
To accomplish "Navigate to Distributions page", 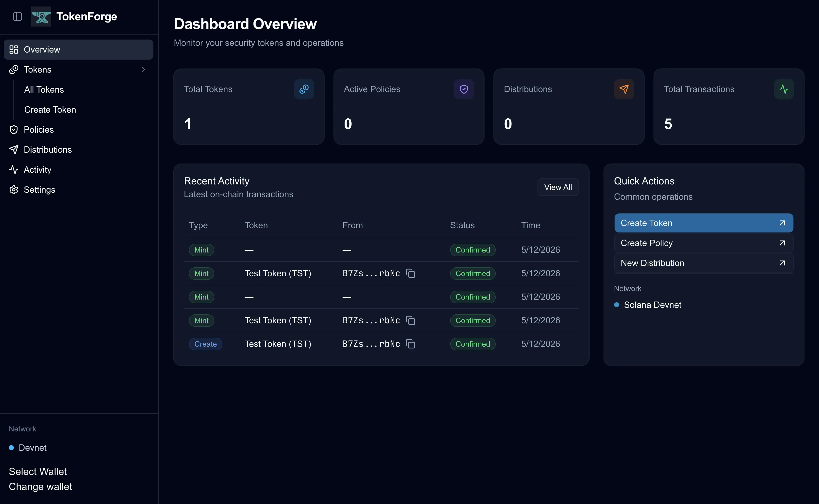I will click(x=78, y=149).
